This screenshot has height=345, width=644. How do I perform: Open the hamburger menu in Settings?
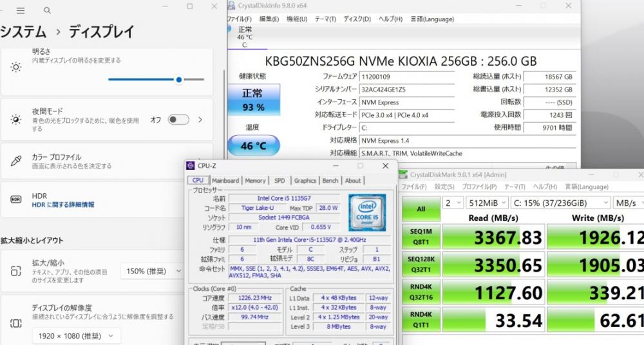tap(21, 11)
